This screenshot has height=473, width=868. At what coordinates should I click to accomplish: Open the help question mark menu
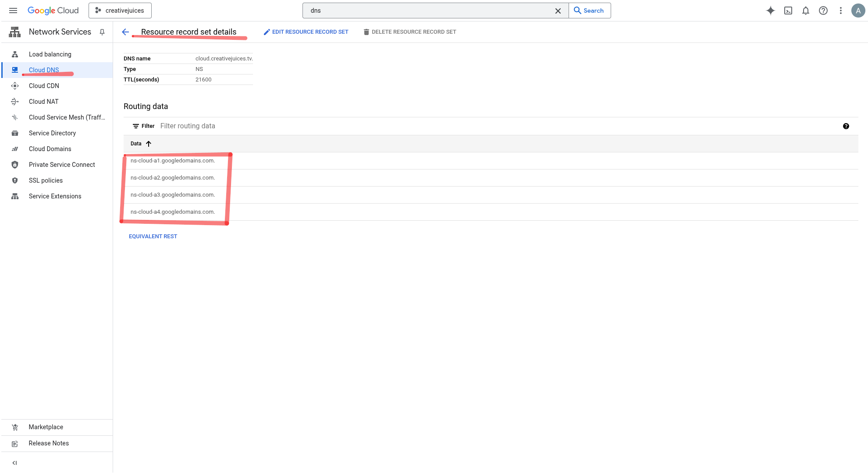tap(823, 11)
